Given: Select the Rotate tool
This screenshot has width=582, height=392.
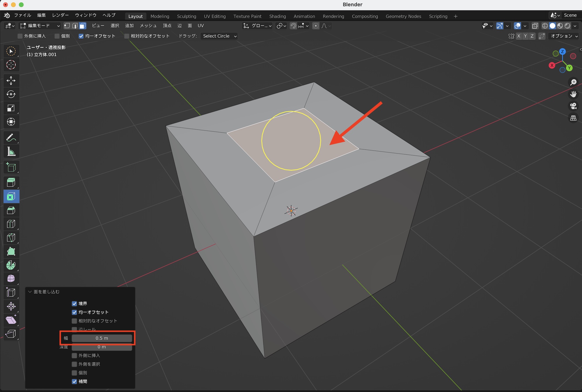Looking at the screenshot, I should point(11,94).
